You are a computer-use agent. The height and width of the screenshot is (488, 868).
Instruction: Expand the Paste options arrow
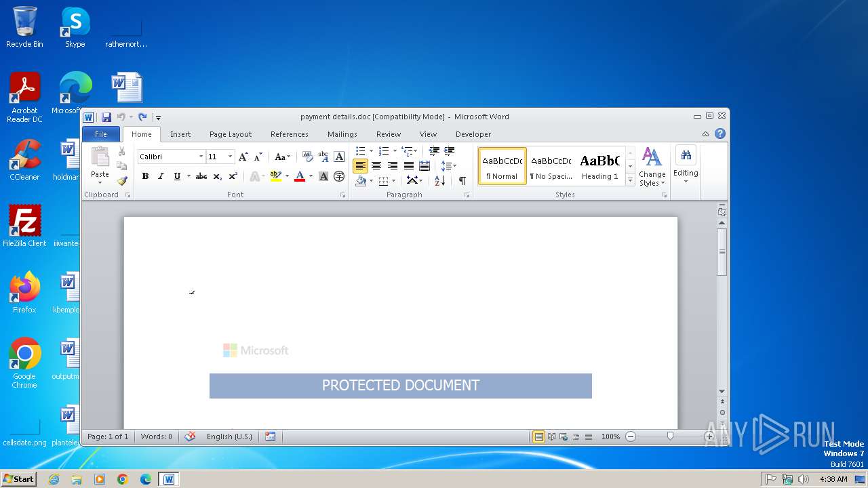pos(100,183)
